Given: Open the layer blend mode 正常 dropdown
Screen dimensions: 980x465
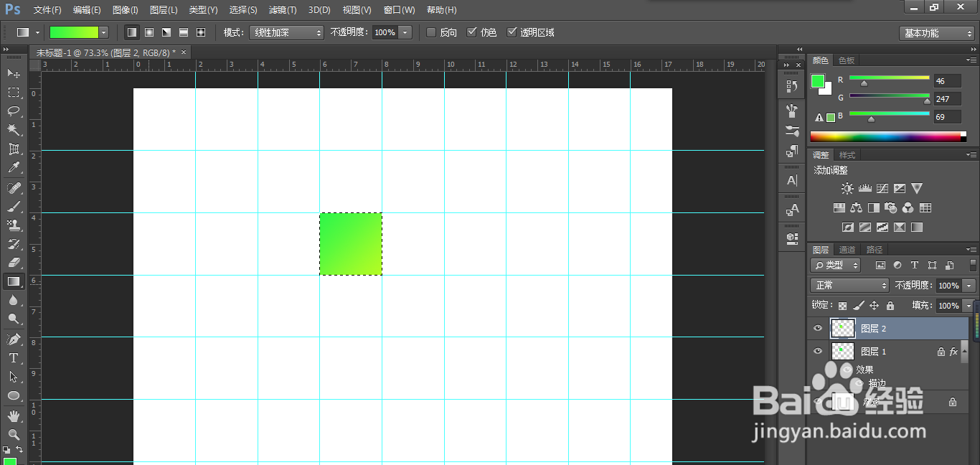Looking at the screenshot, I should tap(849, 286).
